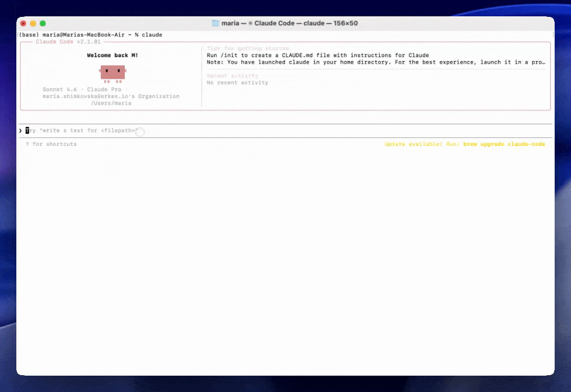Image resolution: width=571 pixels, height=392 pixels.
Task: Click the 'Sonnet 4.6 · Claude Pro' line
Action: (x=82, y=89)
